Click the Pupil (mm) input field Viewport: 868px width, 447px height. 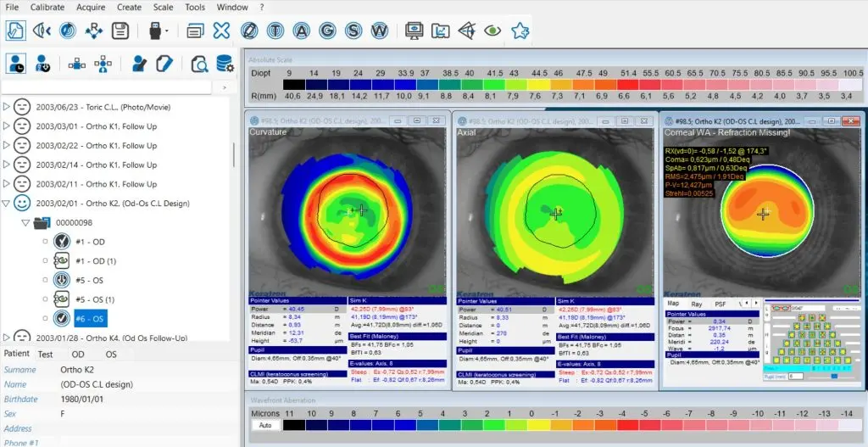[x=796, y=376]
